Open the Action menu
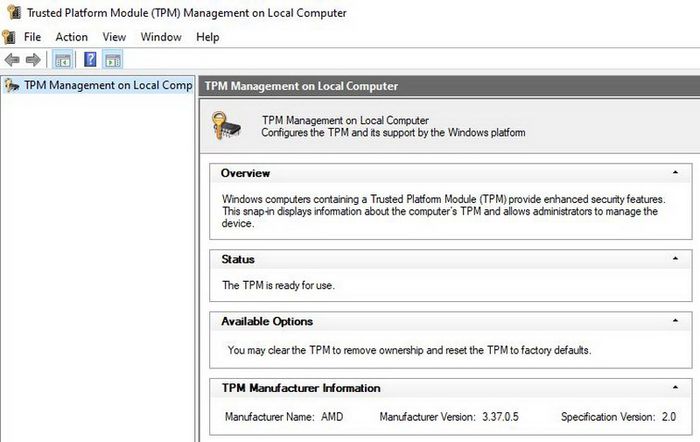This screenshot has width=700, height=442. (x=71, y=37)
